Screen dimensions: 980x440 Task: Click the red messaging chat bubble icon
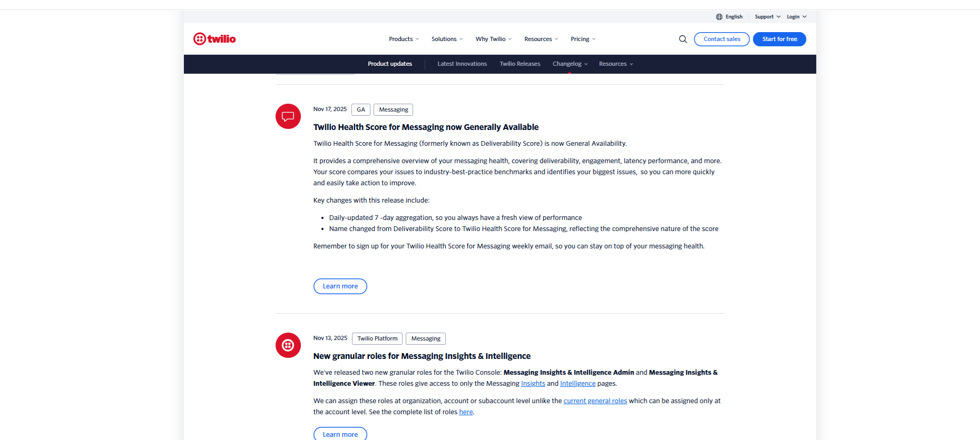(288, 116)
